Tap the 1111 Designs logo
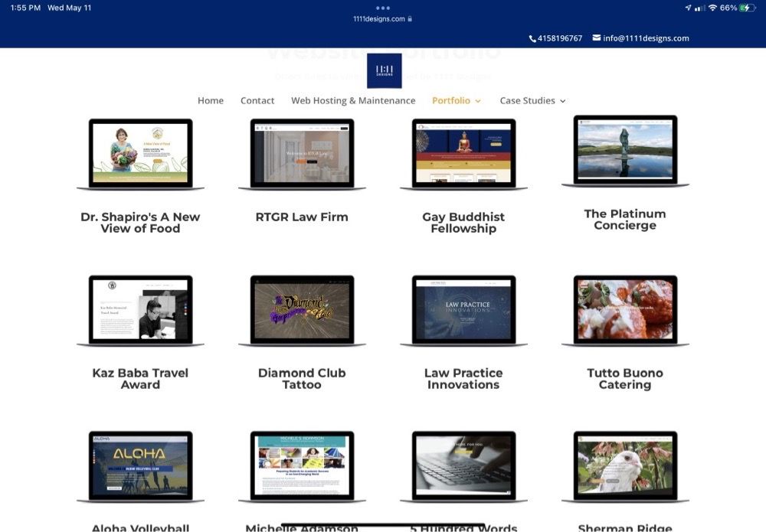The image size is (766, 532). click(384, 70)
